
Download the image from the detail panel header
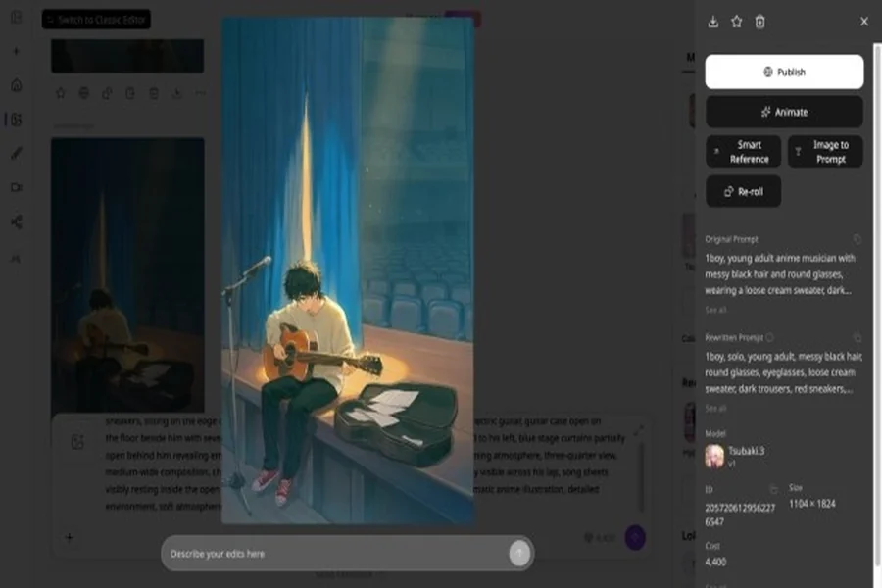(713, 22)
